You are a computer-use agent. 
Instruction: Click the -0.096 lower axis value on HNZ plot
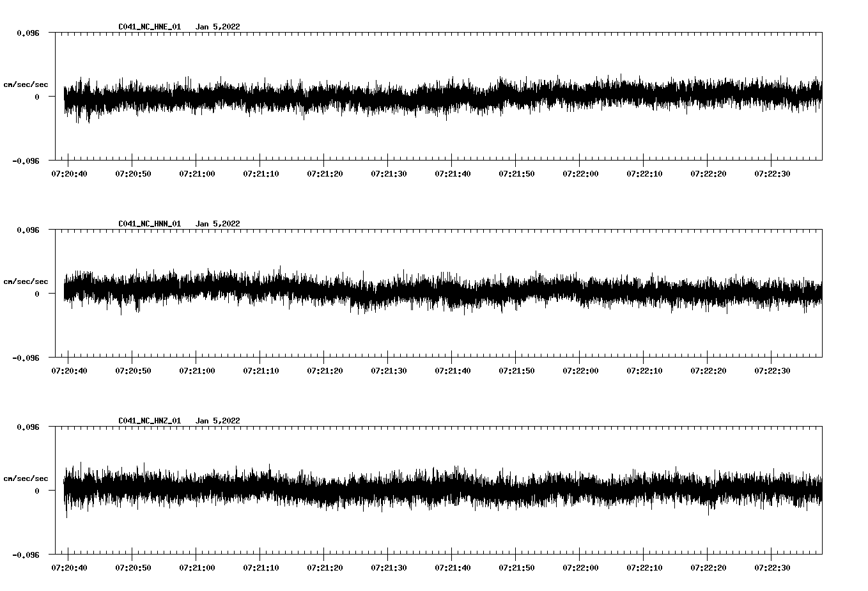tap(26, 555)
